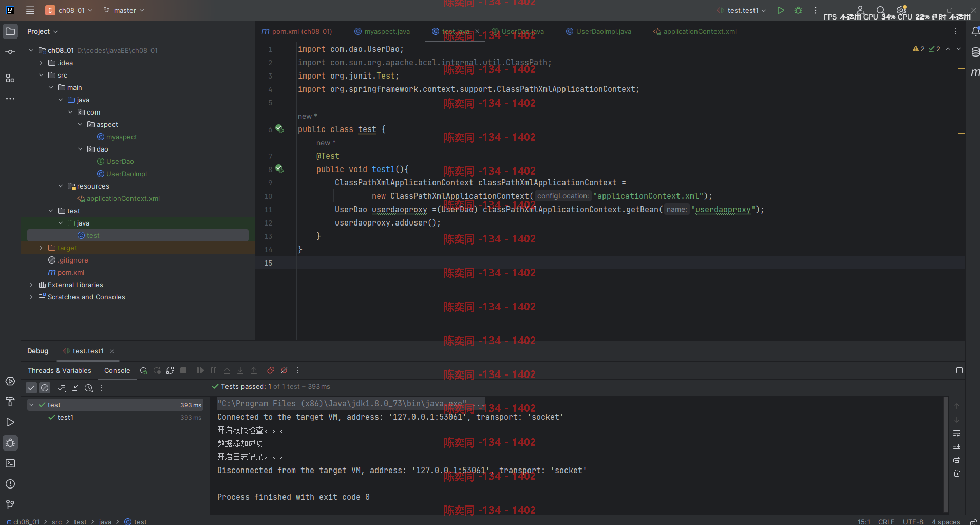Toggle Soft-Wrap in console
The width and height of the screenshot is (980, 525).
[957, 433]
